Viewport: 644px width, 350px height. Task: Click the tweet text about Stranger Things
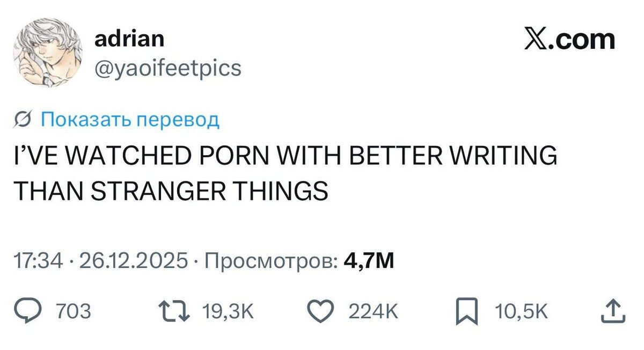(x=285, y=173)
